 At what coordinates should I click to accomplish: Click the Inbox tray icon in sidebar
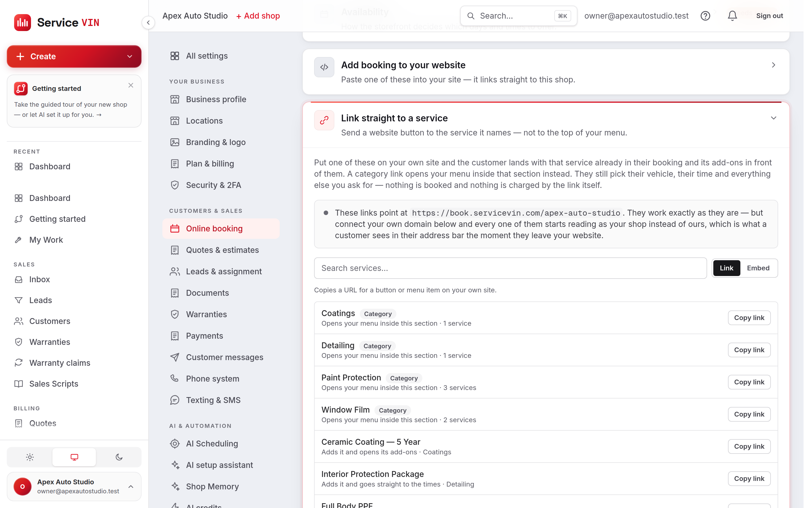[x=19, y=279]
